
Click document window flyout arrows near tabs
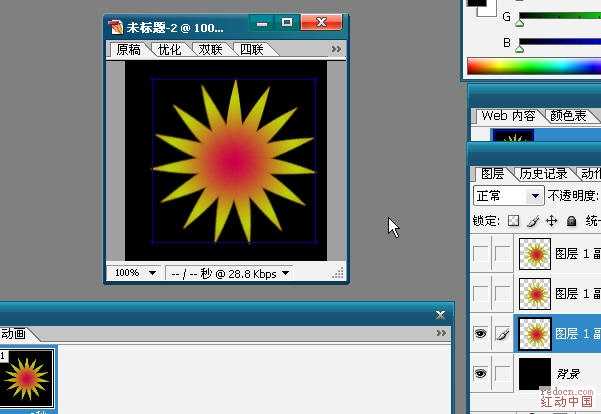[x=336, y=49]
